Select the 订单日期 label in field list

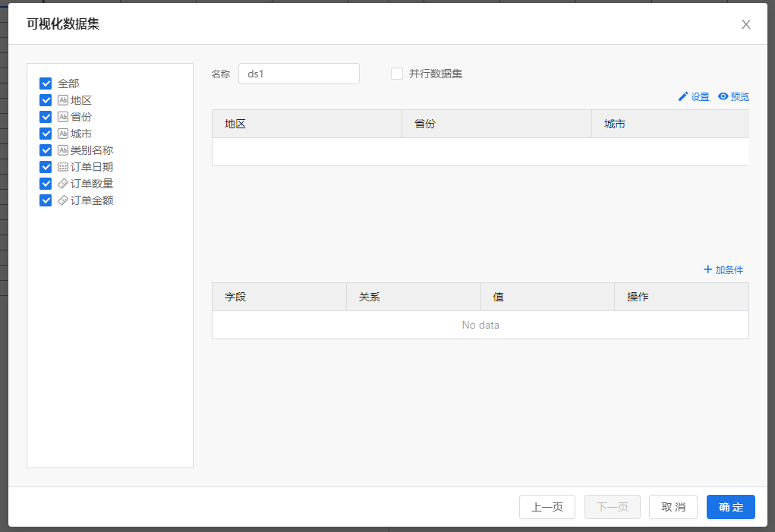92,167
